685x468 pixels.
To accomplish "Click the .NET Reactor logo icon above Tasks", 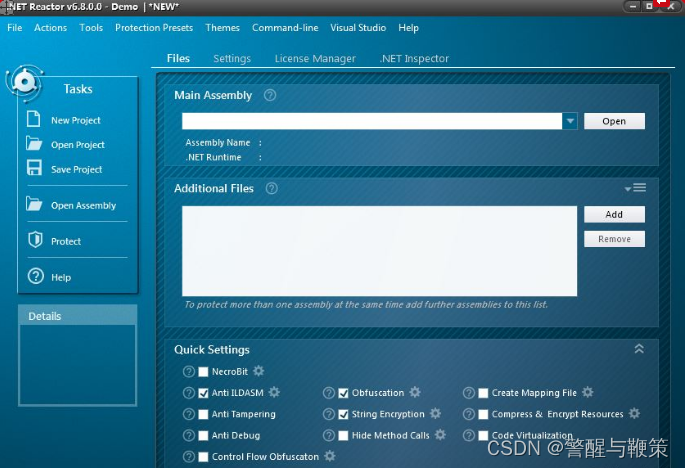I will (x=24, y=82).
